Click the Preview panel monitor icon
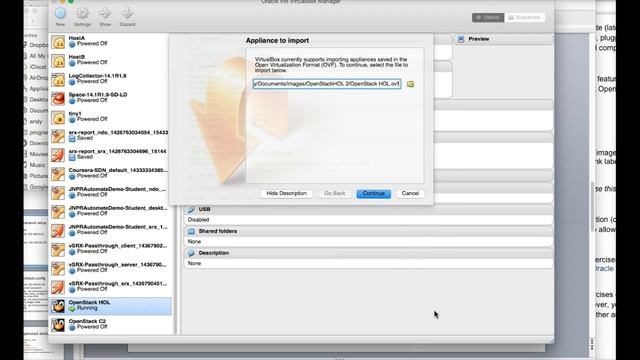The image size is (640, 360). click(x=461, y=39)
